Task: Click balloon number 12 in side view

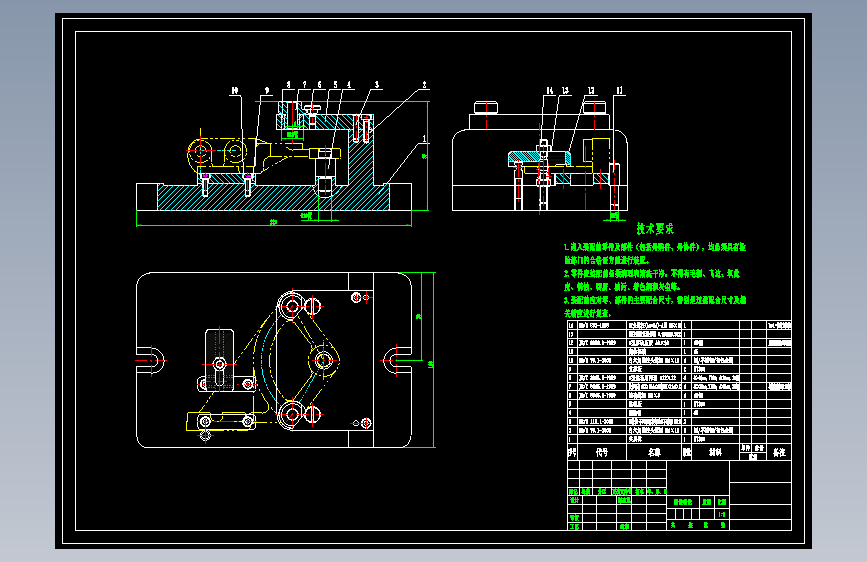Action: 592,91
